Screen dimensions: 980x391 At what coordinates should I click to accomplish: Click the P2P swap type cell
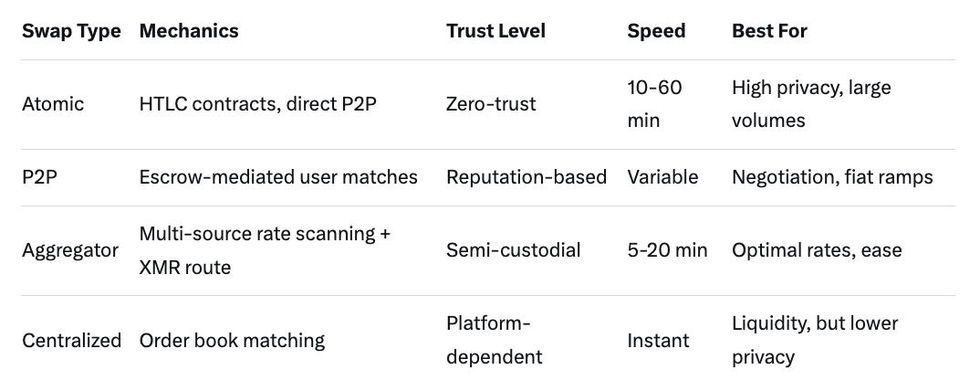[x=39, y=177]
